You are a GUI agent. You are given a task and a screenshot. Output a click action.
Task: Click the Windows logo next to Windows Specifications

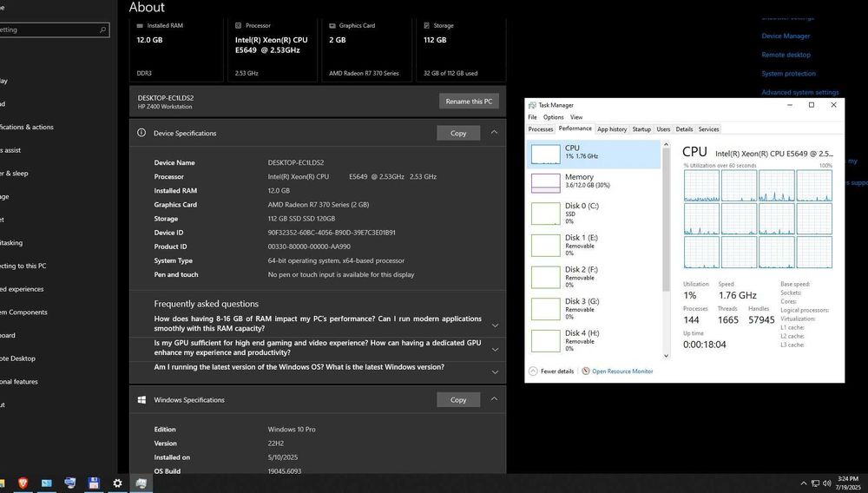[x=141, y=399]
